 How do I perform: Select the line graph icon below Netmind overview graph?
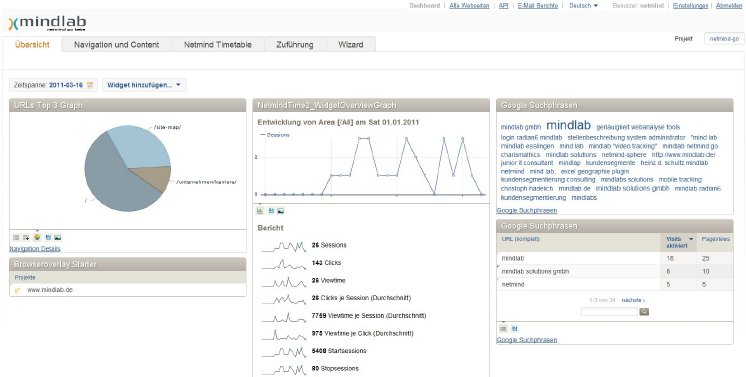pyautogui.click(x=260, y=210)
